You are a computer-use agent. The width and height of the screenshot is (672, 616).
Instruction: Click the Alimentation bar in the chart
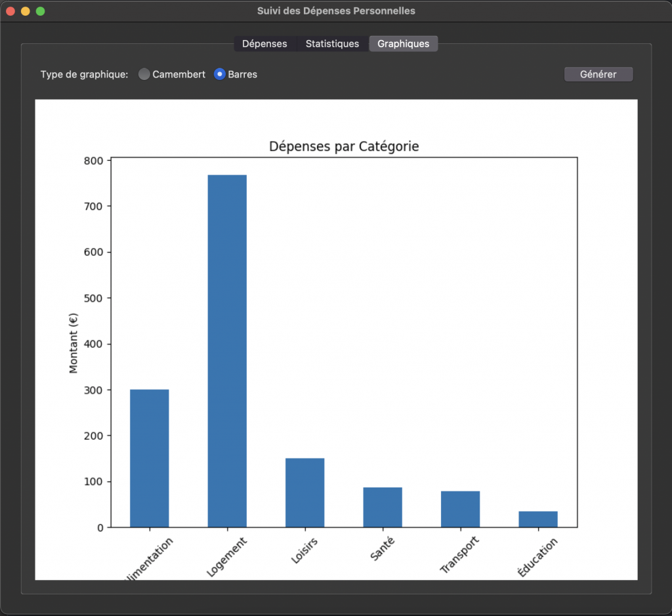(x=150, y=458)
